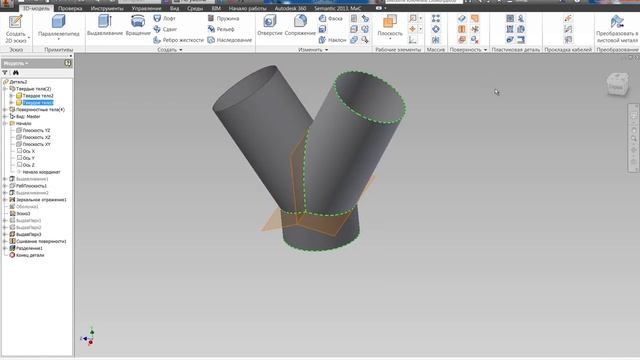
Task: Select Ось X in the tree
Action: pyautogui.click(x=29, y=151)
